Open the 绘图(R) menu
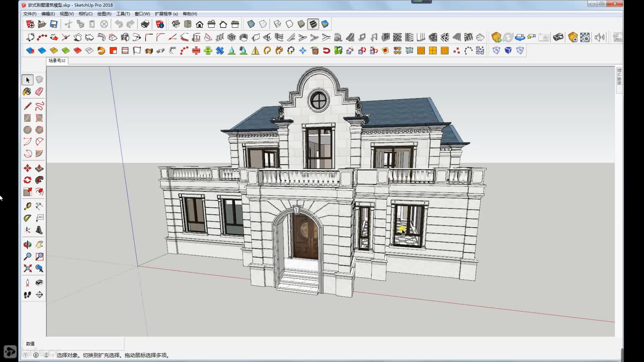Viewport: 644px width, 362px height. pyautogui.click(x=104, y=14)
